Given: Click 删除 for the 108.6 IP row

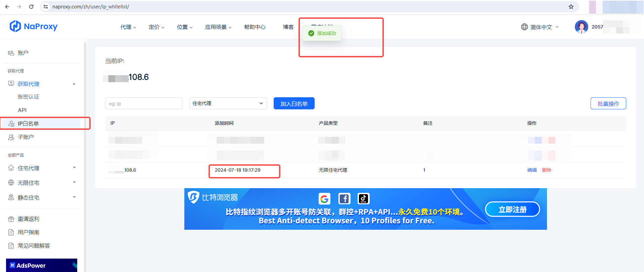Looking at the screenshot, I should pos(547,170).
